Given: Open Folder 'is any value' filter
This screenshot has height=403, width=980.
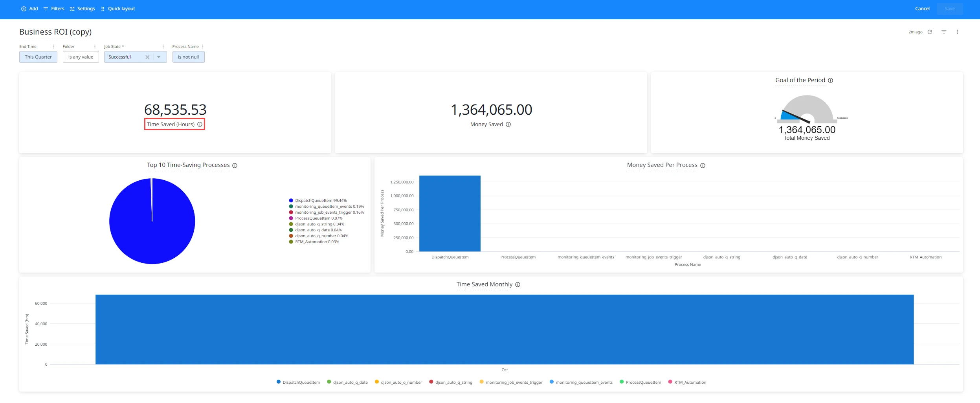Looking at the screenshot, I should (x=81, y=57).
